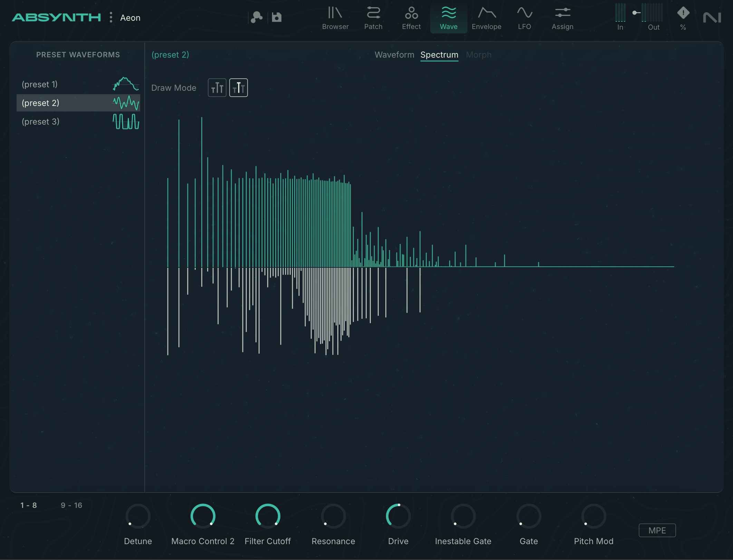
Task: Toggle the MPE button
Action: click(x=657, y=530)
